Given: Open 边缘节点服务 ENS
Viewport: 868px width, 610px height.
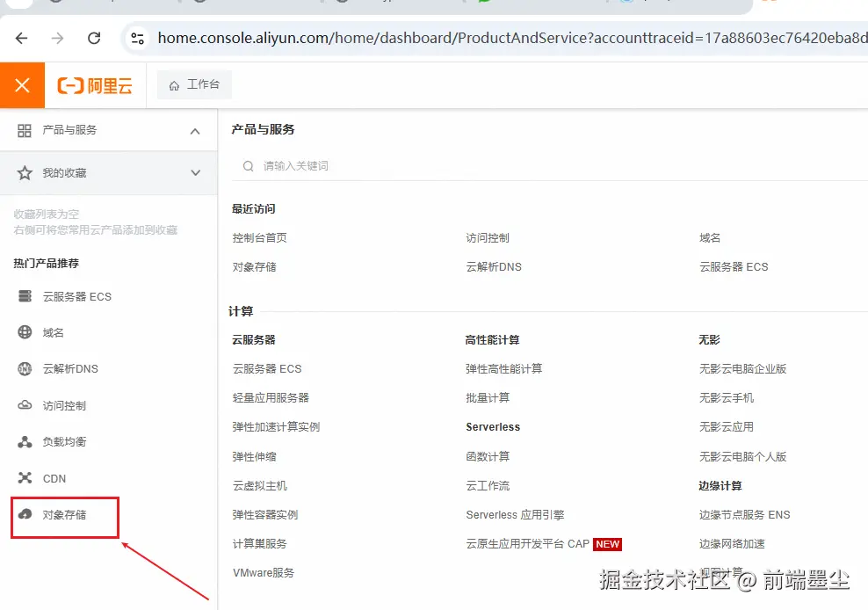Looking at the screenshot, I should (x=744, y=515).
